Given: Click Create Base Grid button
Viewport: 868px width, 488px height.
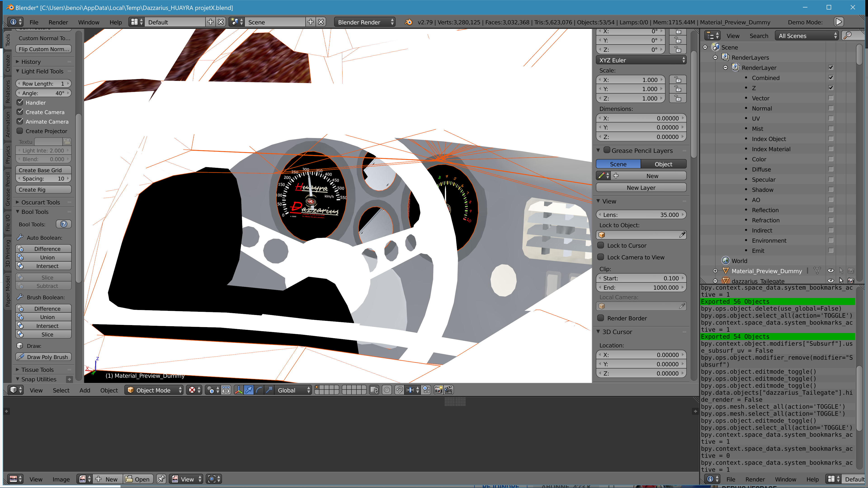Looking at the screenshot, I should [43, 170].
